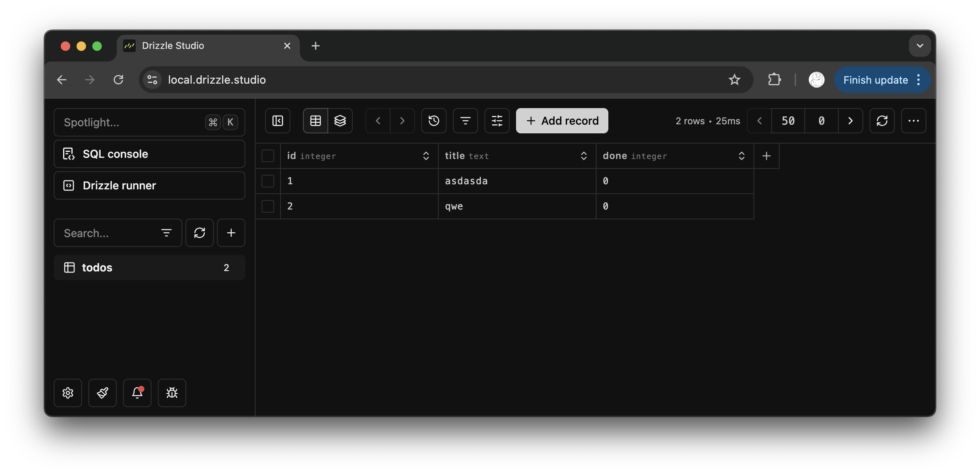Open the filters icon in toolbar
980x475 pixels.
[466, 121]
